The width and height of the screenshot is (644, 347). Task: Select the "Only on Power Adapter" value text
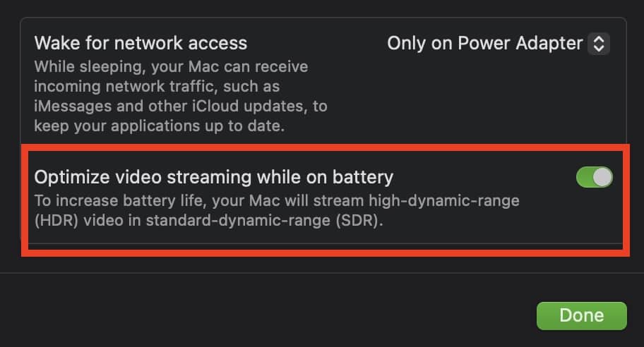pyautogui.click(x=484, y=44)
